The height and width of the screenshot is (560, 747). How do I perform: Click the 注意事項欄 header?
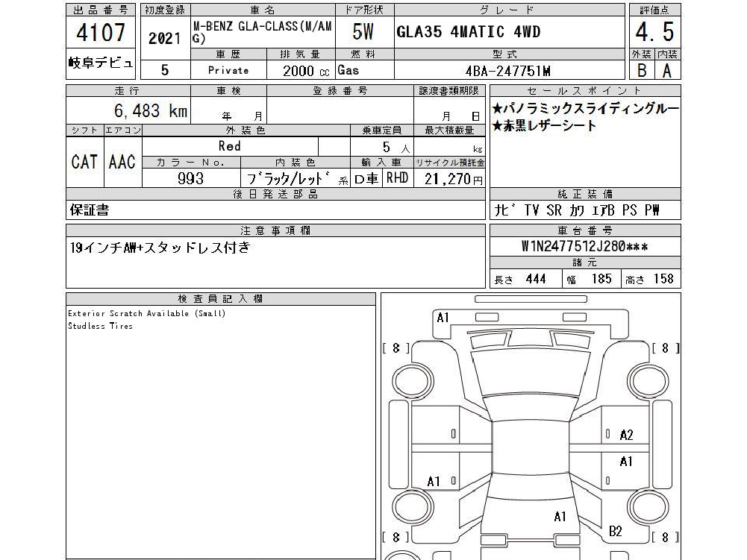pos(275,230)
